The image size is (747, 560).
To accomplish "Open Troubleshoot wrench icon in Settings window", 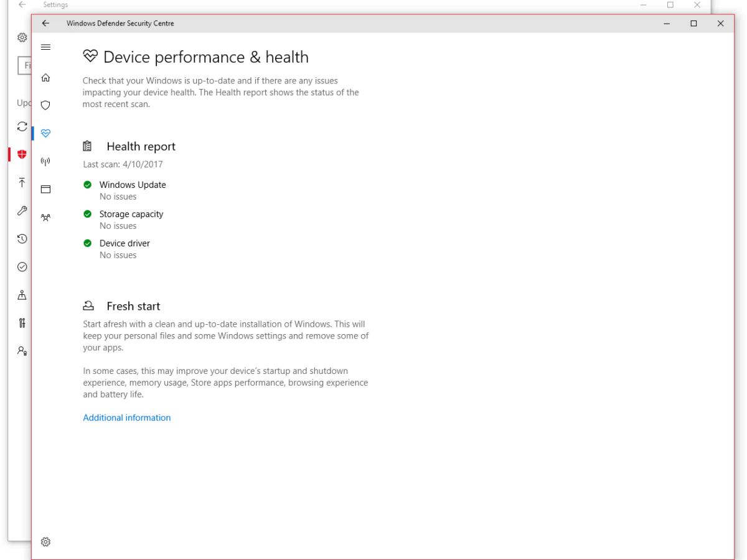I will [22, 211].
